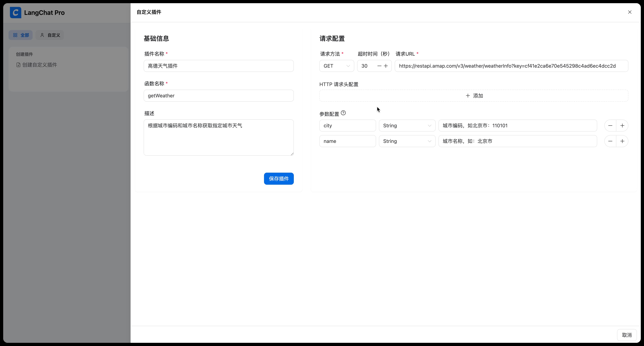644x346 pixels.
Task: Open the GET request method dropdown
Action: (x=337, y=66)
